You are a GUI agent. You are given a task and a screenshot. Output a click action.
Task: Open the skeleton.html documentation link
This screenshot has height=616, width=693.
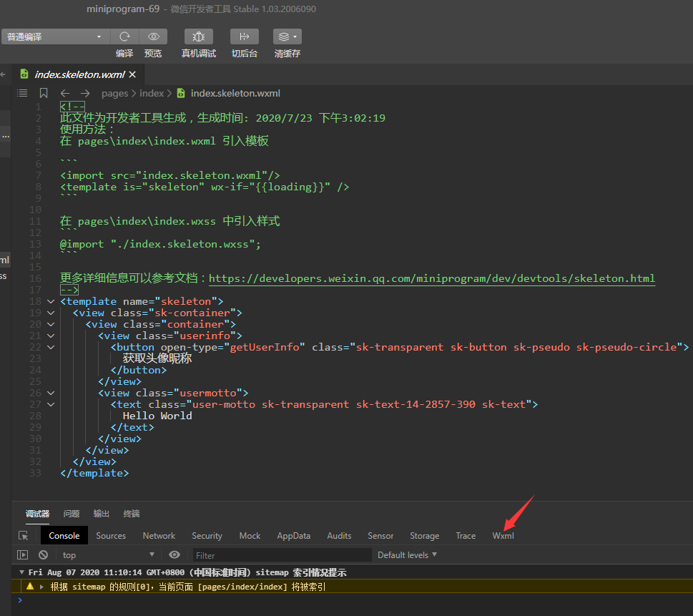[432, 278]
